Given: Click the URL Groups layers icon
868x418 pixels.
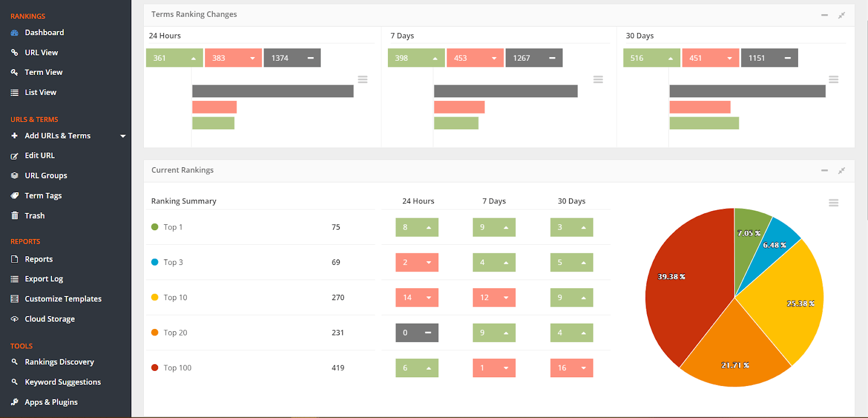Looking at the screenshot, I should point(15,176).
